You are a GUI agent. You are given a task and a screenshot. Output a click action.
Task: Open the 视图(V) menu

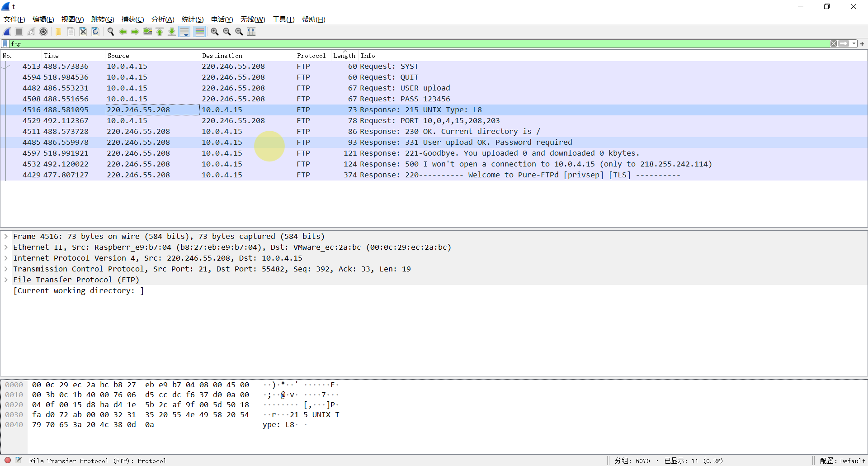coord(73,19)
